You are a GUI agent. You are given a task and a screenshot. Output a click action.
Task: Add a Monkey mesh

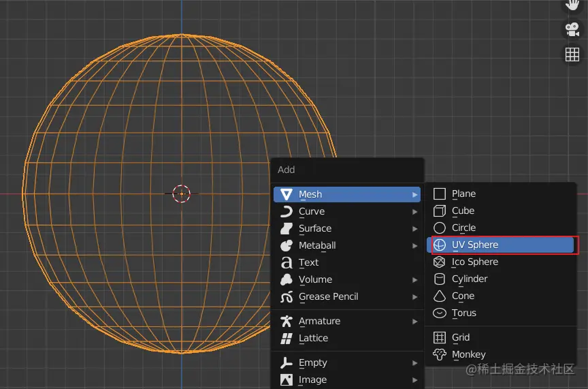[500, 354]
